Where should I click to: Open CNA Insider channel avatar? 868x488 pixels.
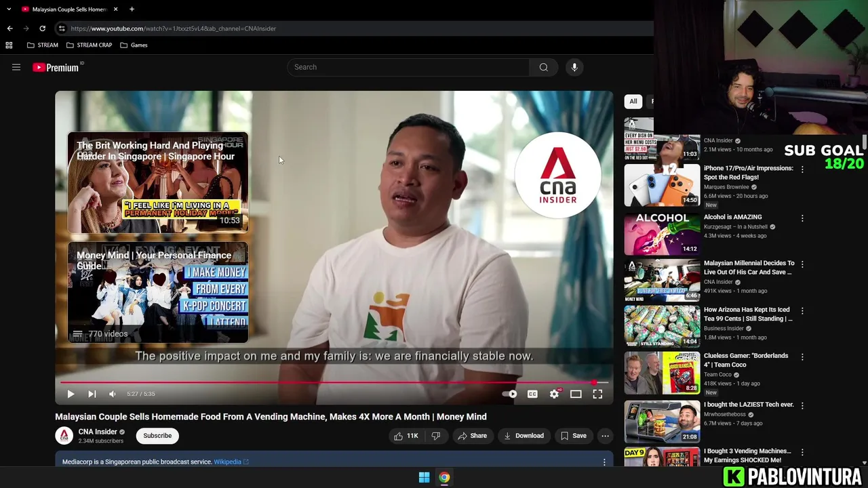(x=64, y=436)
